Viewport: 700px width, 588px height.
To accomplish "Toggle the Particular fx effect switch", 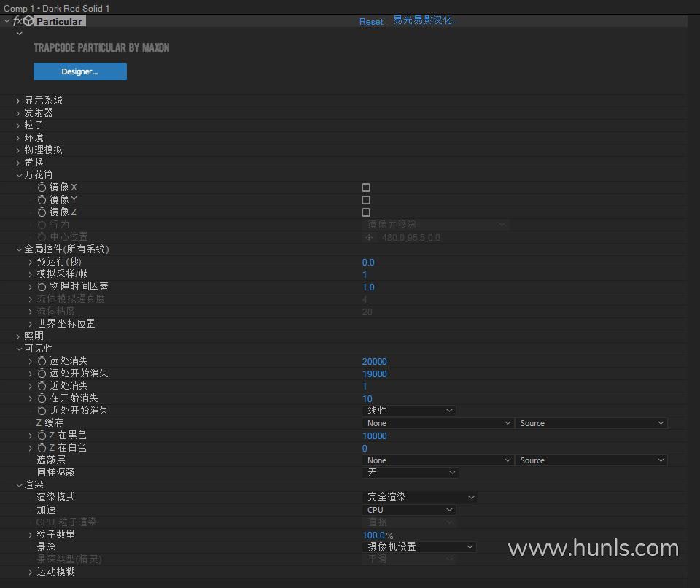I will pyautogui.click(x=17, y=21).
